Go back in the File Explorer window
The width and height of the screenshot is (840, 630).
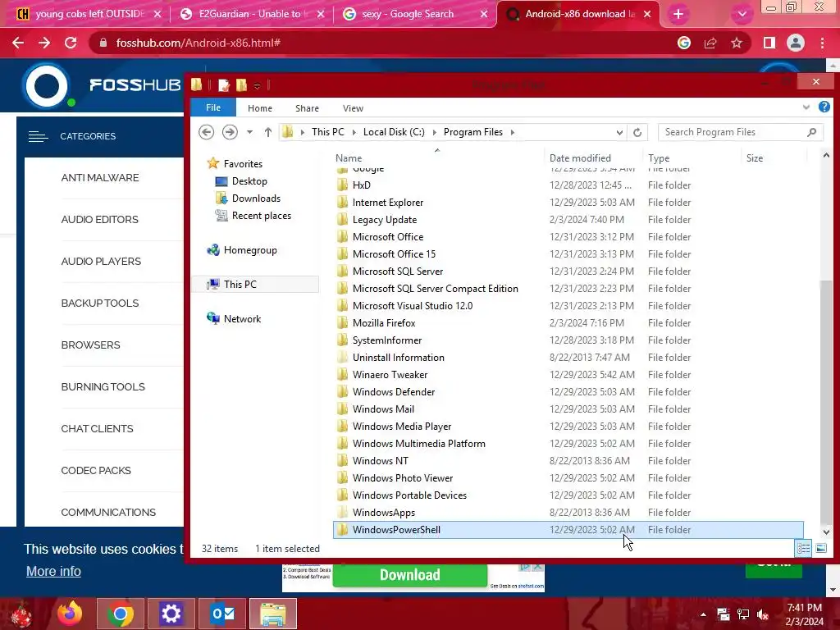tap(206, 132)
